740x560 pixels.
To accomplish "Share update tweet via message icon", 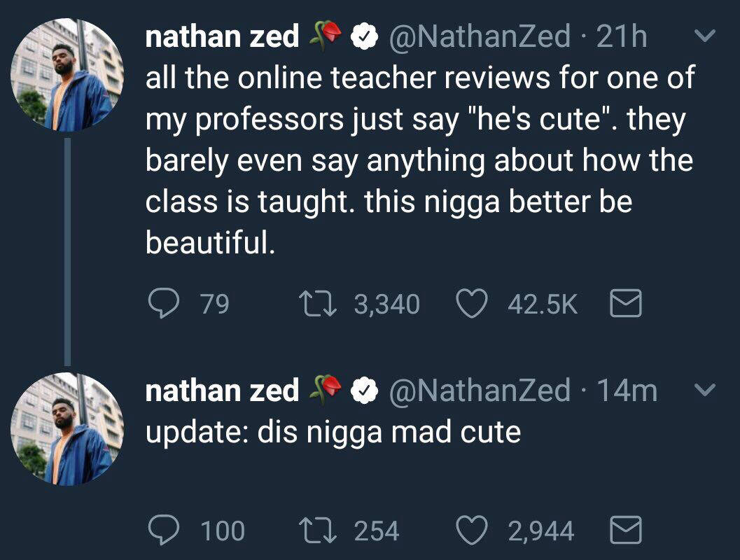I will (x=626, y=530).
